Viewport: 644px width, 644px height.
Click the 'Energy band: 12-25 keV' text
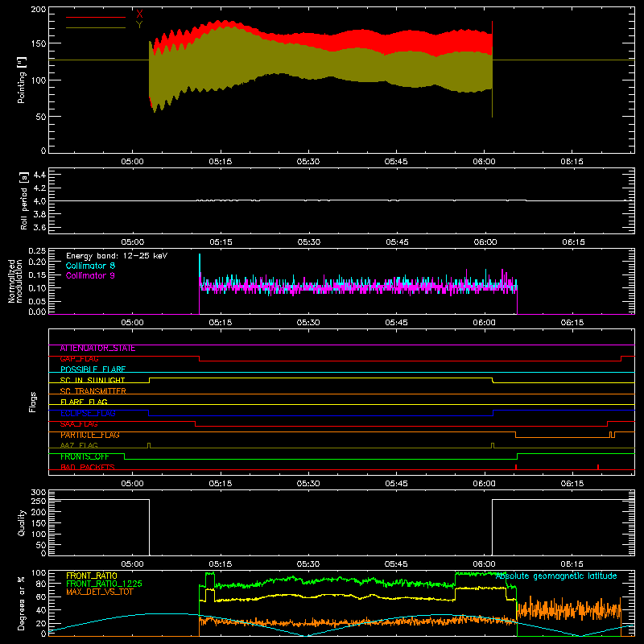tap(117, 256)
